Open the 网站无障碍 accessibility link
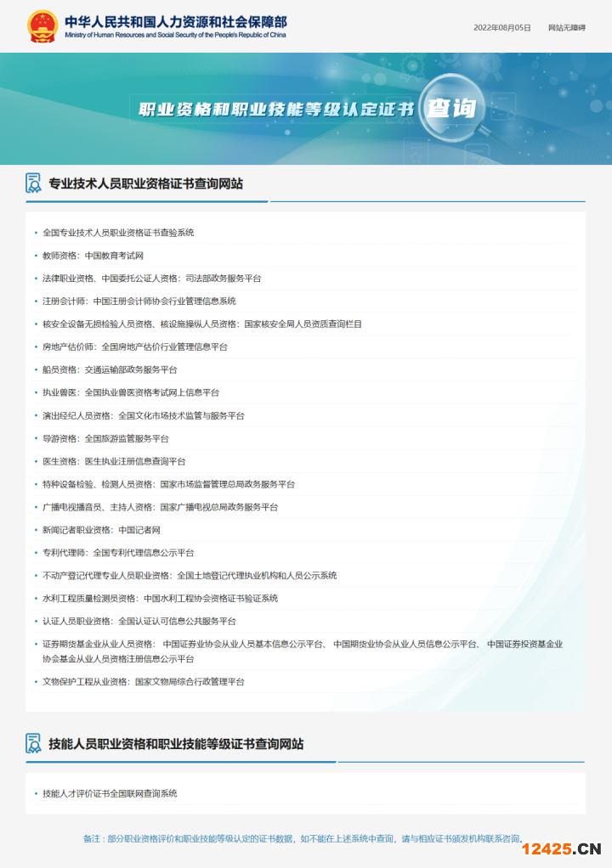The width and height of the screenshot is (612, 868). coord(566,28)
